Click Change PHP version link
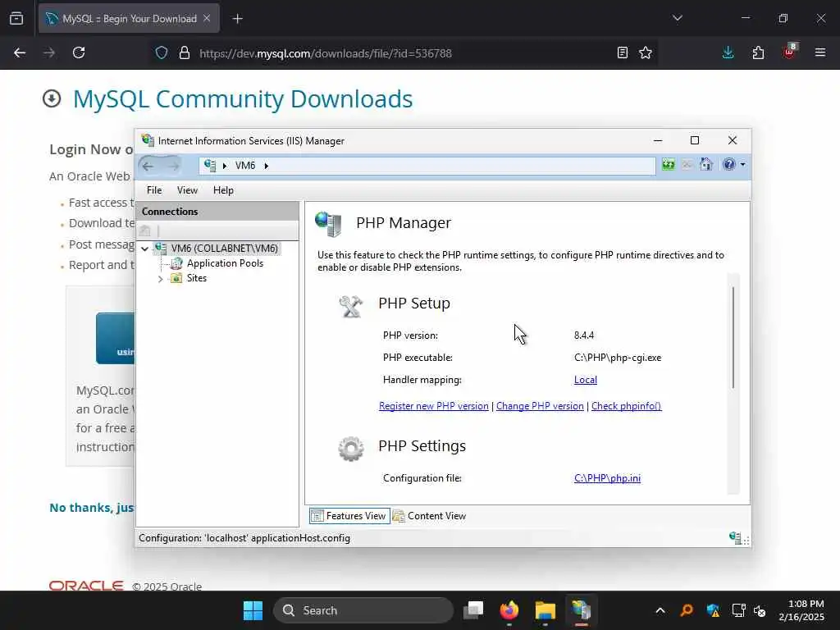Screen dimensions: 840x630 [x=540, y=406]
